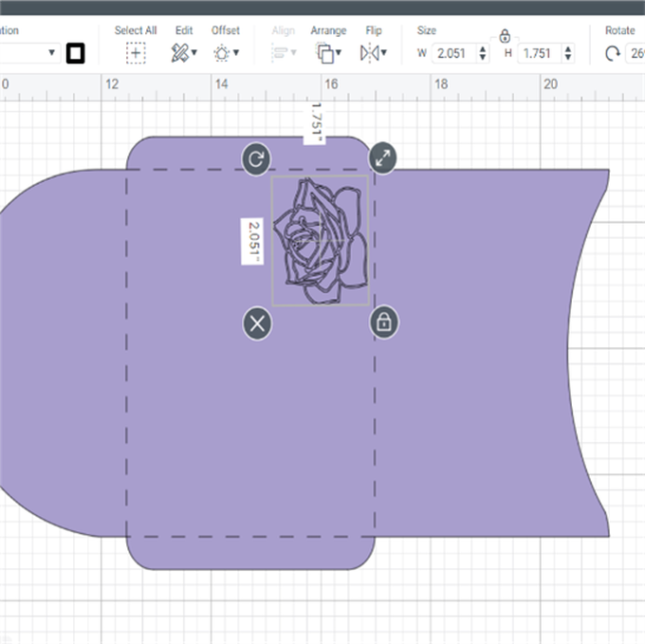
Task: Click the rotate handle on the rose
Action: tap(256, 159)
